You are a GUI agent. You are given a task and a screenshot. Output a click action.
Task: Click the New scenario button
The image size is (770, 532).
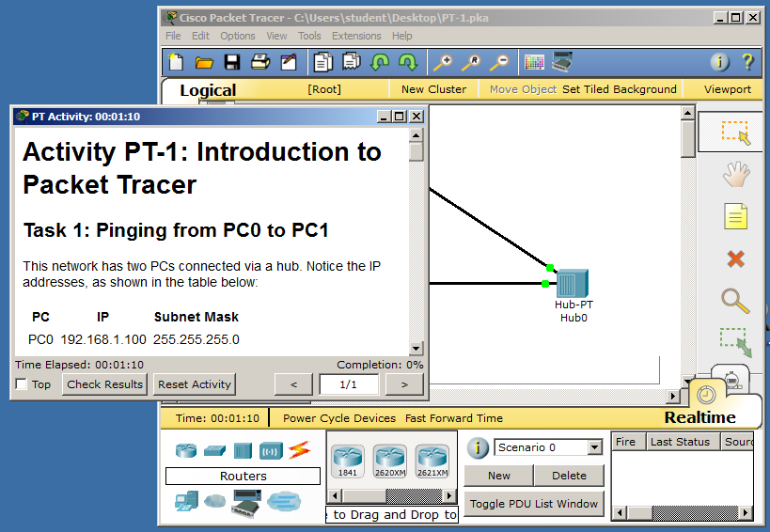click(499, 476)
